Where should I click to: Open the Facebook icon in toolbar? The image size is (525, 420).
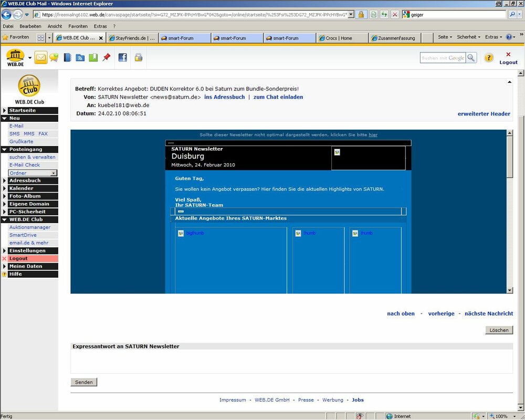point(122,58)
